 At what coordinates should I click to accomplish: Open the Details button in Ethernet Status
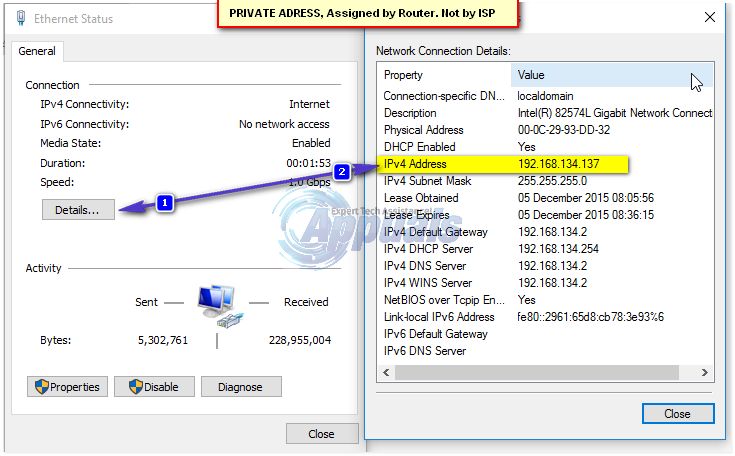78,209
